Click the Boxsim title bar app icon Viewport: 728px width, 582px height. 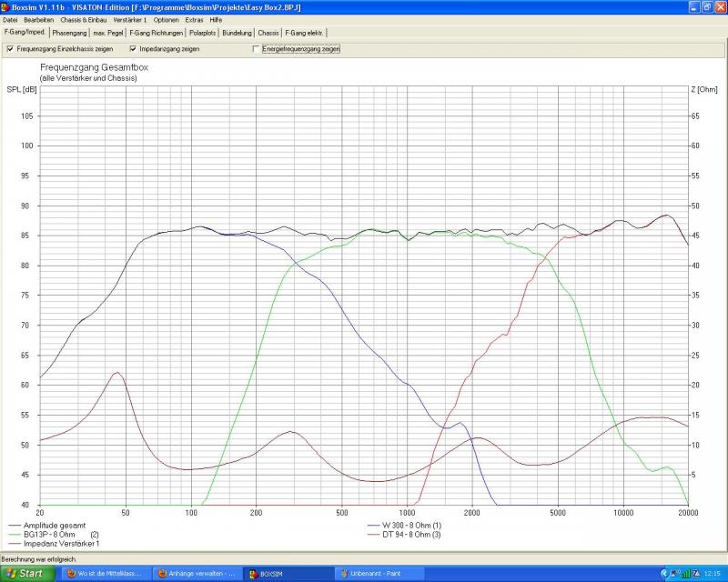[5, 6]
